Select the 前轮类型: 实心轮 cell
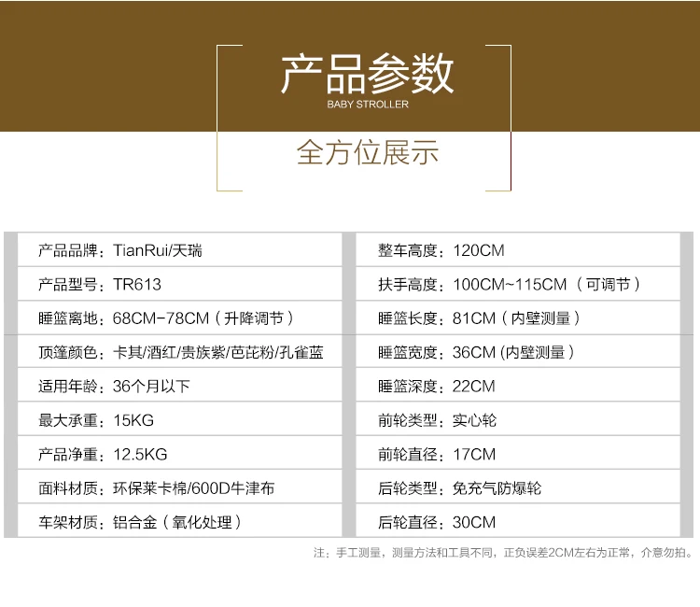The height and width of the screenshot is (607, 700). pyautogui.click(x=518, y=420)
